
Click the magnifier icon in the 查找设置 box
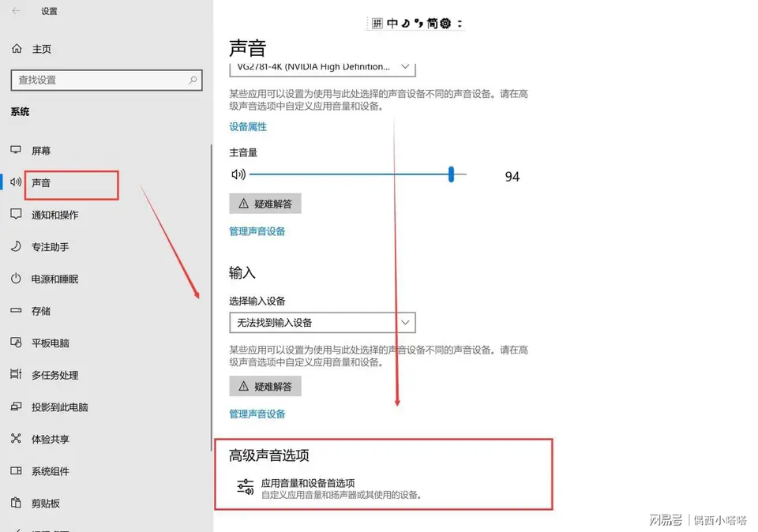tap(193, 80)
